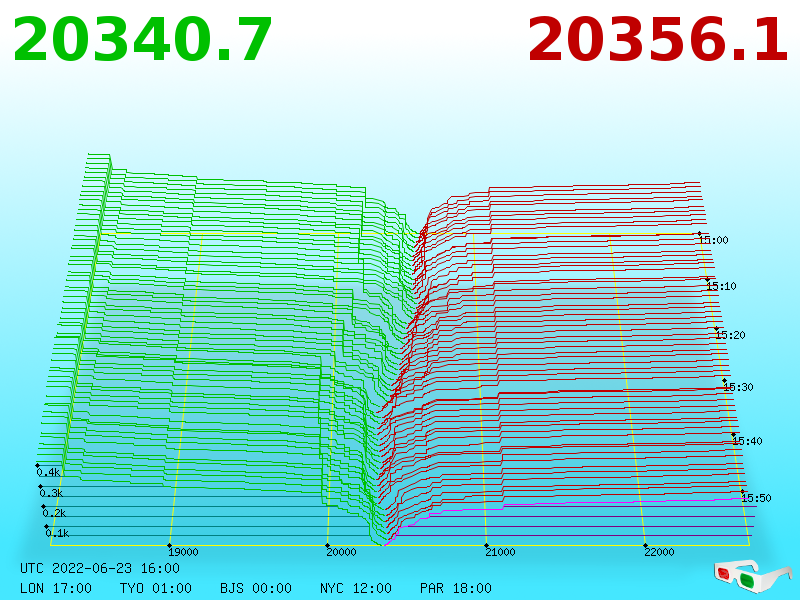The height and width of the screenshot is (600, 800).
Task: Click the 21000 price axis label
Action: (x=501, y=552)
